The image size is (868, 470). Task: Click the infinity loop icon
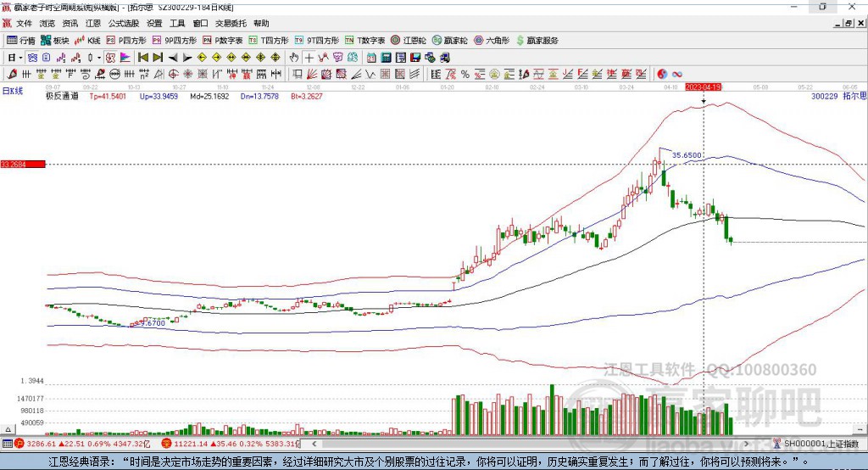click(677, 75)
